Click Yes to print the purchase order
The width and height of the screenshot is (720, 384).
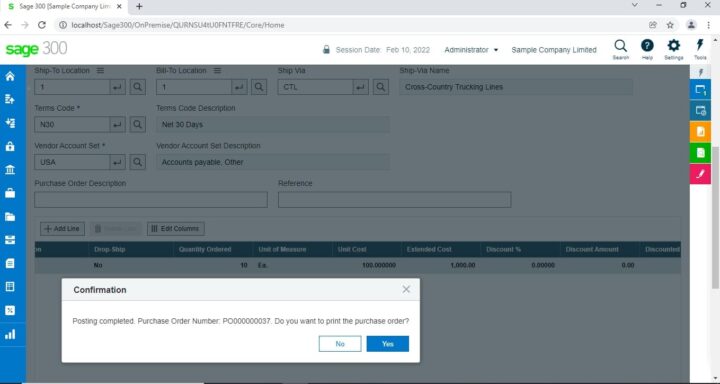click(388, 344)
